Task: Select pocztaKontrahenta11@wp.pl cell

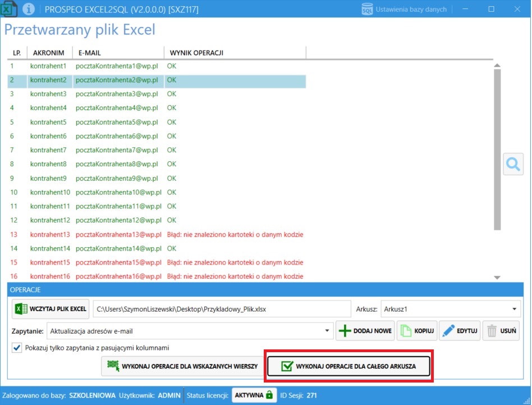Action: pos(118,206)
